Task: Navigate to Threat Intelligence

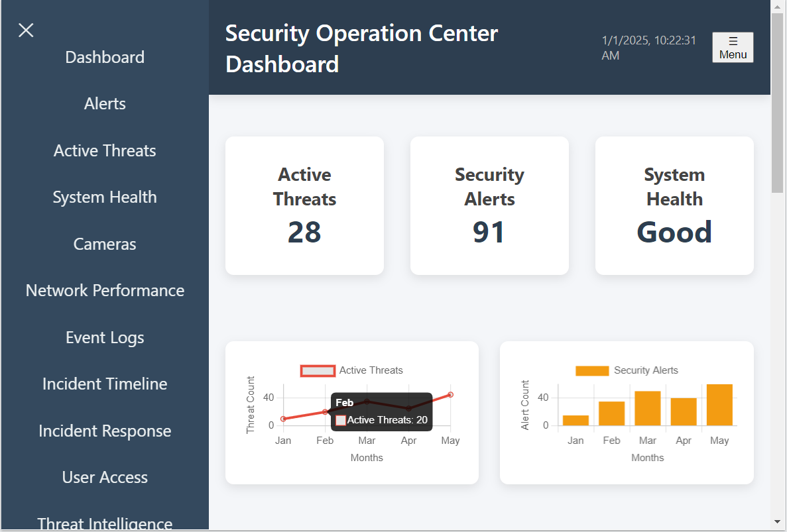Action: [104, 522]
